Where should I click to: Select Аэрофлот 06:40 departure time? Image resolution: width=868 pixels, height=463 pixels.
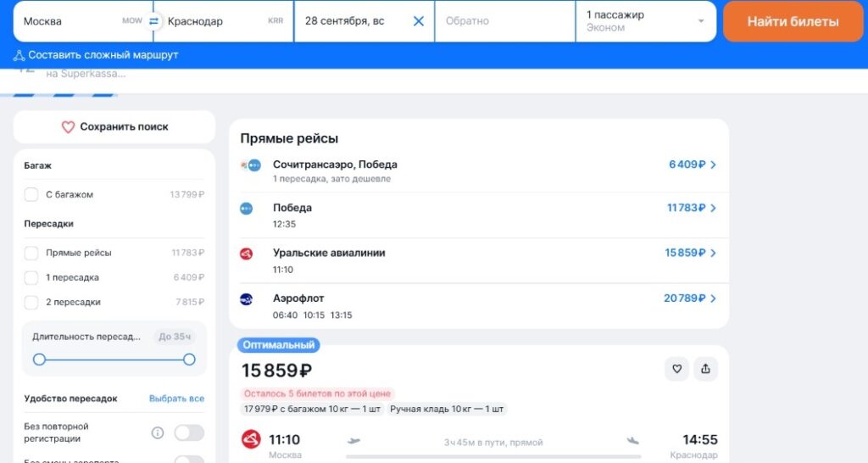click(x=285, y=315)
